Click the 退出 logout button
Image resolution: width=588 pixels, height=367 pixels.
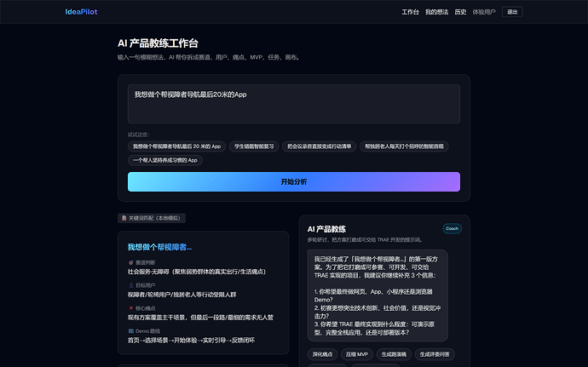(512, 12)
